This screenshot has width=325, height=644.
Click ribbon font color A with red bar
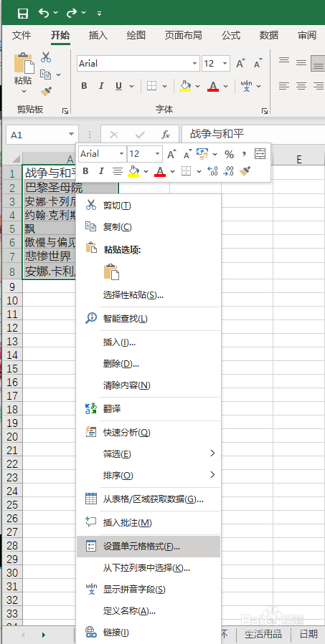click(x=212, y=86)
